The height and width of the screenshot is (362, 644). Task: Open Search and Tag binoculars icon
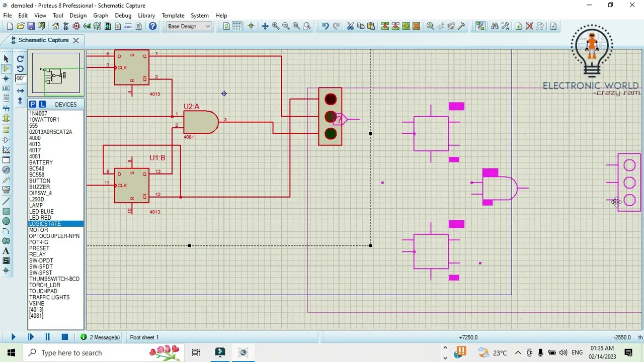495,26
